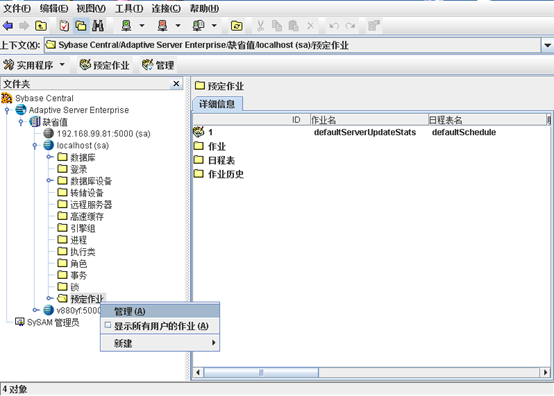Image resolution: width=554 pixels, height=396 pixels.
Task: Click the Cut scissors icon
Action: tap(260, 26)
